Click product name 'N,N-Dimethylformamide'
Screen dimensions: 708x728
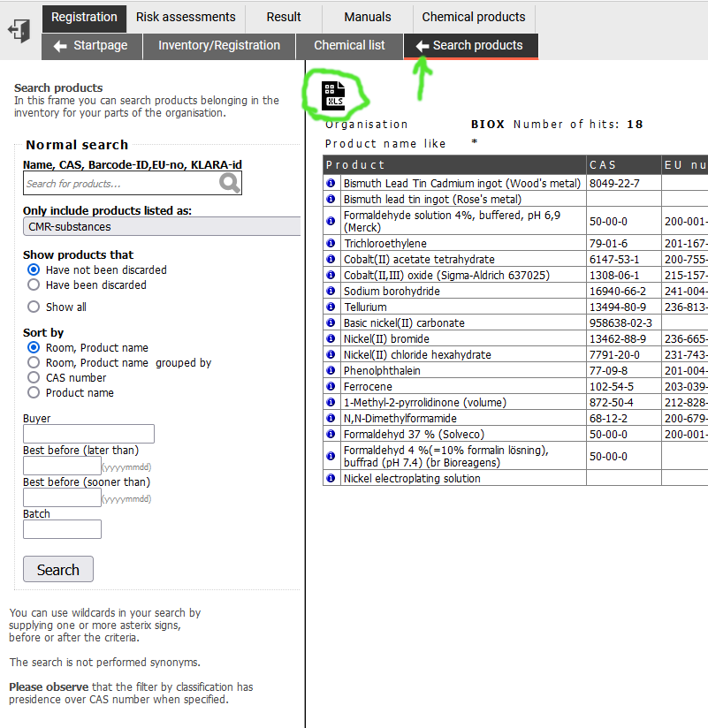click(x=400, y=418)
